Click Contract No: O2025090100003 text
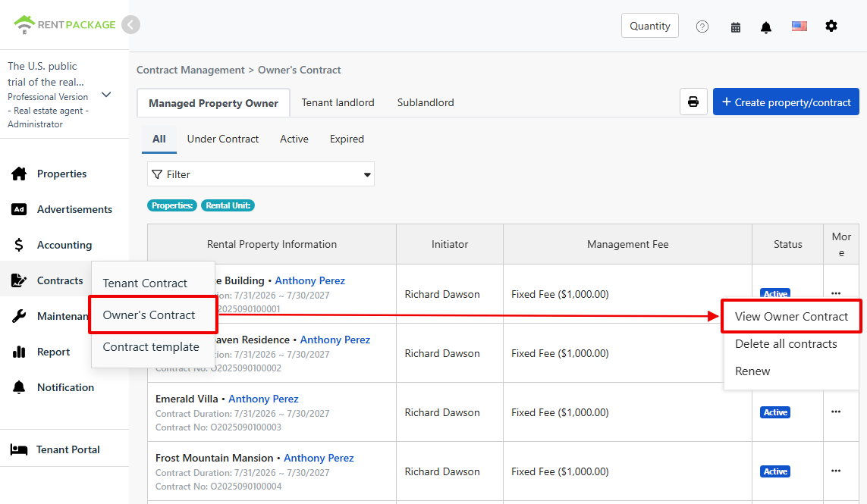 click(x=218, y=427)
